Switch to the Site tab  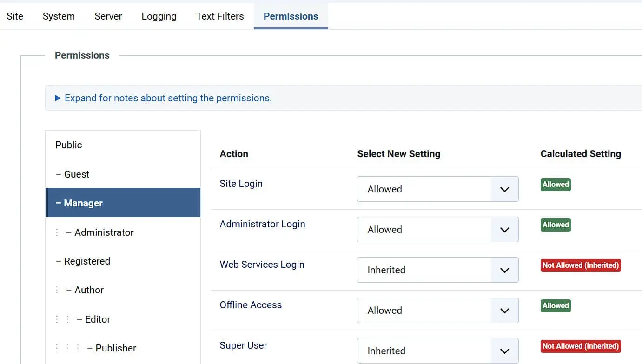click(x=14, y=16)
